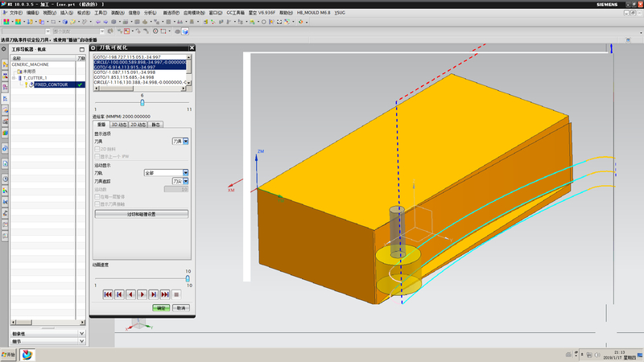Click the left purple arrow toolbar icon

98,22
